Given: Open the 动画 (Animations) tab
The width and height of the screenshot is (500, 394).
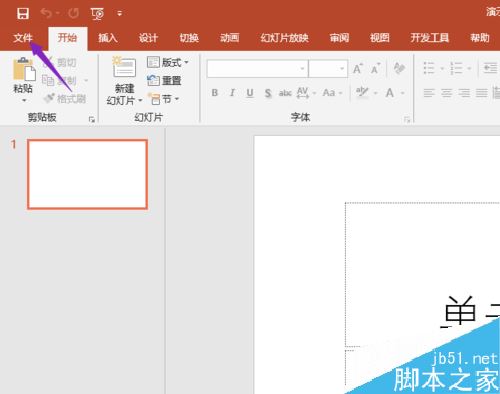Looking at the screenshot, I should 229,38.
